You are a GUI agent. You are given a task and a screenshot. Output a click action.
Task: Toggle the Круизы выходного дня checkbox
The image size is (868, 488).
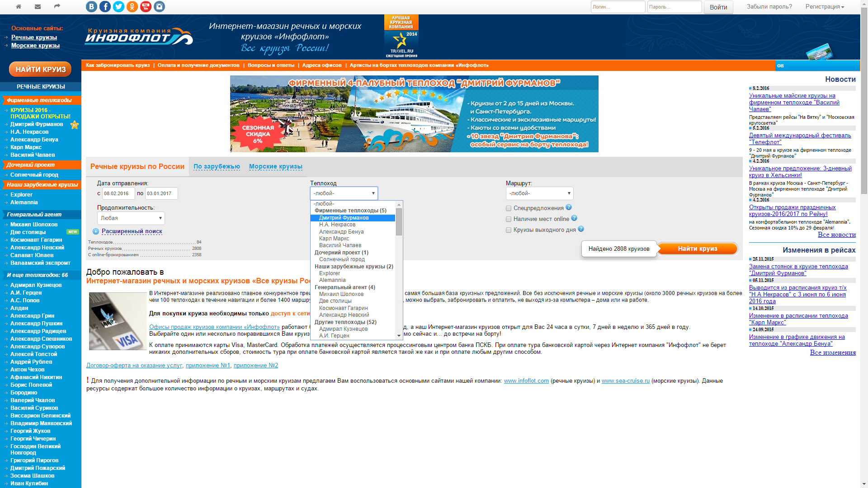tap(509, 230)
